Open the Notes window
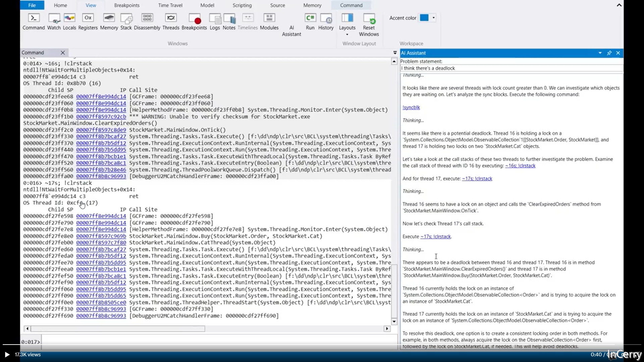 [x=229, y=21]
